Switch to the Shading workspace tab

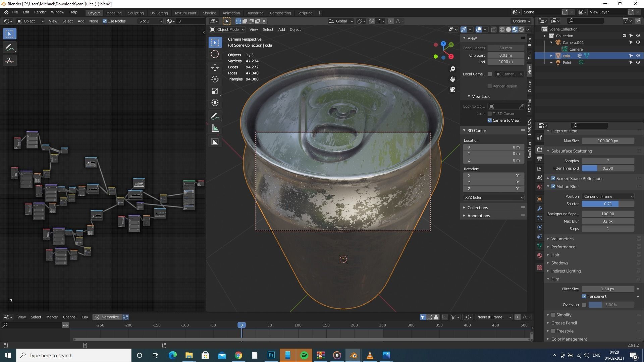pyautogui.click(x=209, y=13)
